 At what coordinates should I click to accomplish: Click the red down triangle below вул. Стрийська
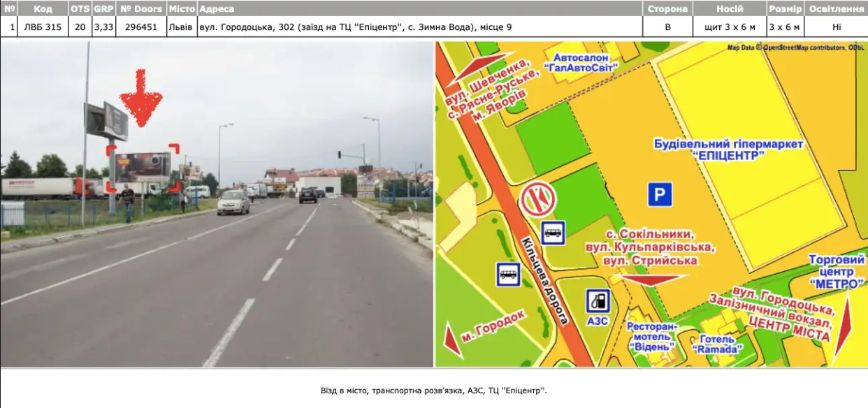(651, 279)
